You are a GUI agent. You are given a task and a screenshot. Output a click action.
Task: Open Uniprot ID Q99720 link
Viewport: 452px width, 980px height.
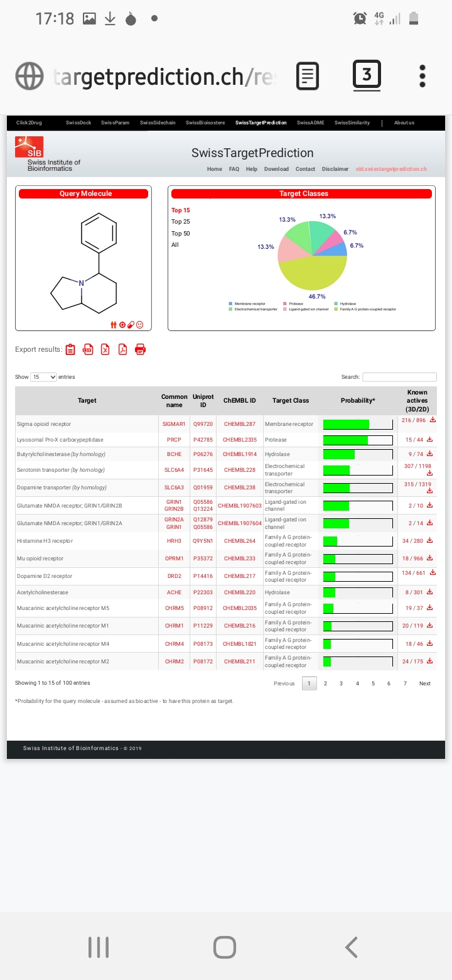[203, 424]
